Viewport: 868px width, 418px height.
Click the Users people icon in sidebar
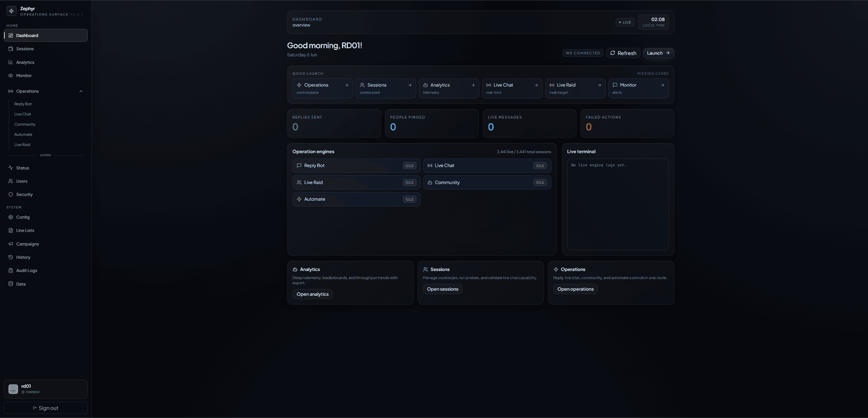click(11, 181)
